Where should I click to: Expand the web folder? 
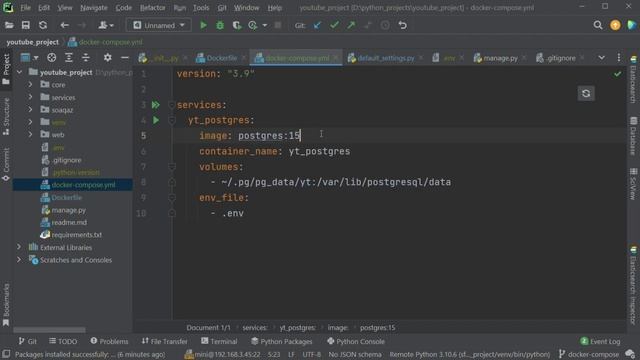pos(30,135)
